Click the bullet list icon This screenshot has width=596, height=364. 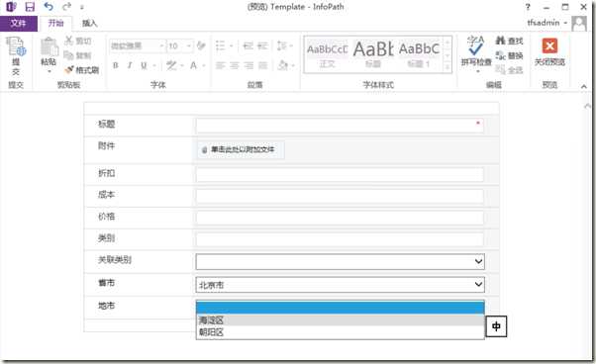(x=221, y=45)
